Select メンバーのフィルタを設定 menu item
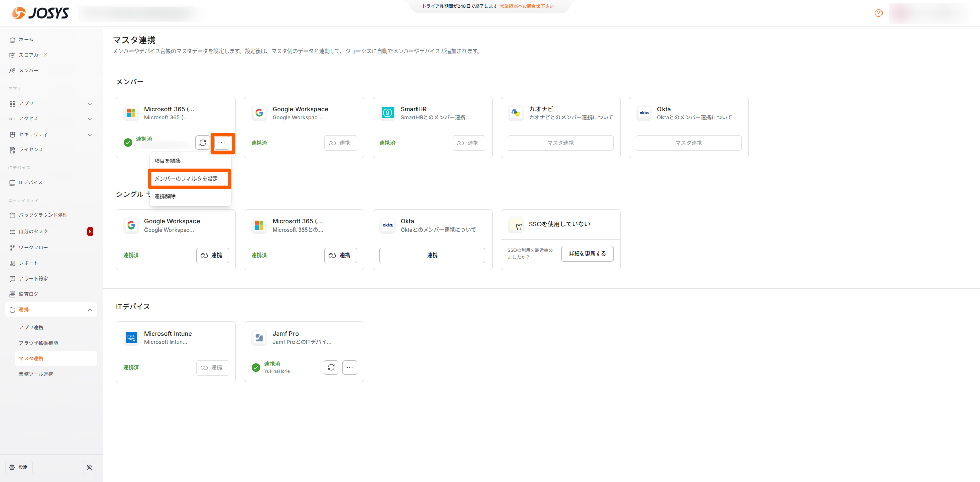This screenshot has width=980, height=482. coord(186,179)
